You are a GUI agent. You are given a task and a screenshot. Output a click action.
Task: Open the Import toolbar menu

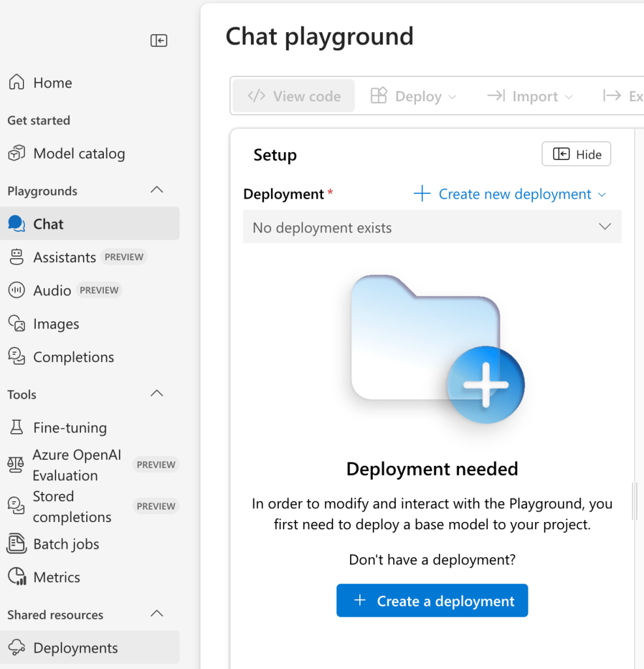[x=530, y=97]
